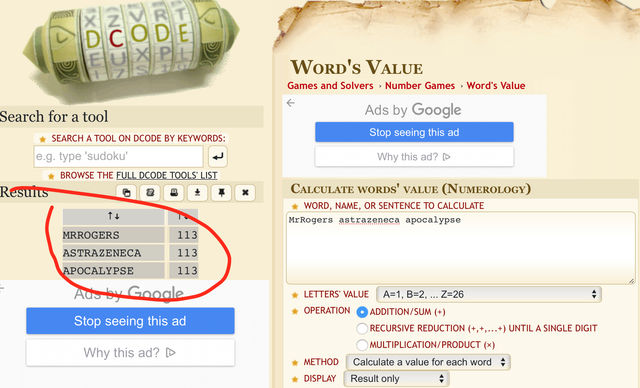This screenshot has width=640, height=388.
Task: Click 'Why this ad?' in left ad
Action: point(130,353)
